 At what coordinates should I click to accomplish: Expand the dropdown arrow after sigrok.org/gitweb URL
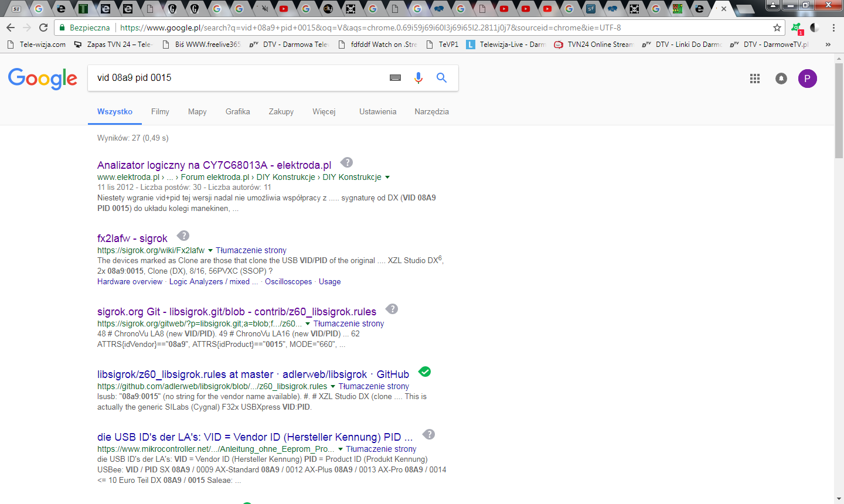pos(308,323)
